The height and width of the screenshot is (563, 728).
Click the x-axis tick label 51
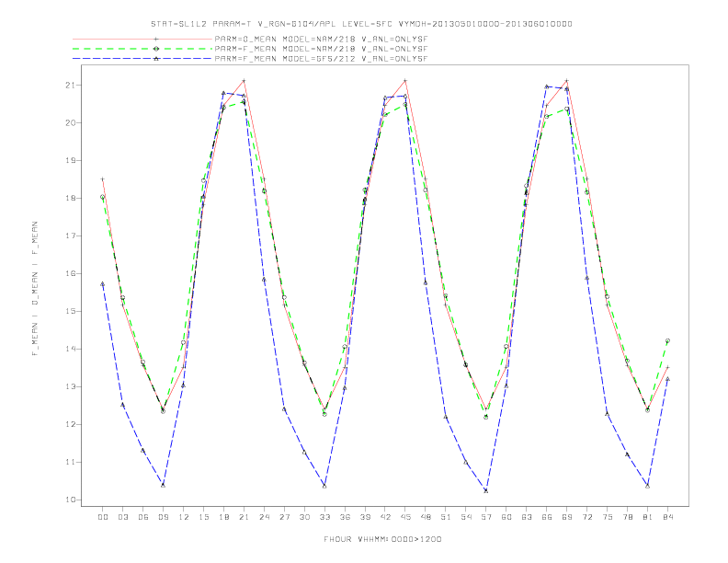click(446, 517)
